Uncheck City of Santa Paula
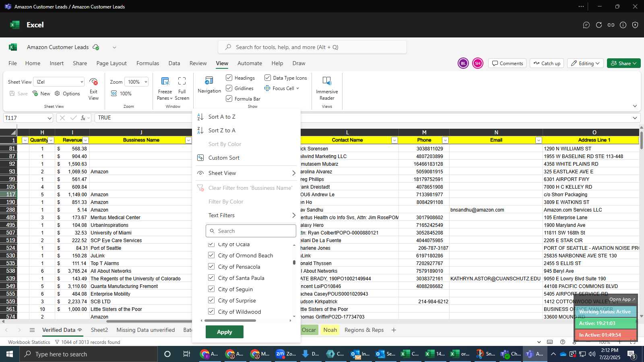The width and height of the screenshot is (644, 362). point(211,278)
